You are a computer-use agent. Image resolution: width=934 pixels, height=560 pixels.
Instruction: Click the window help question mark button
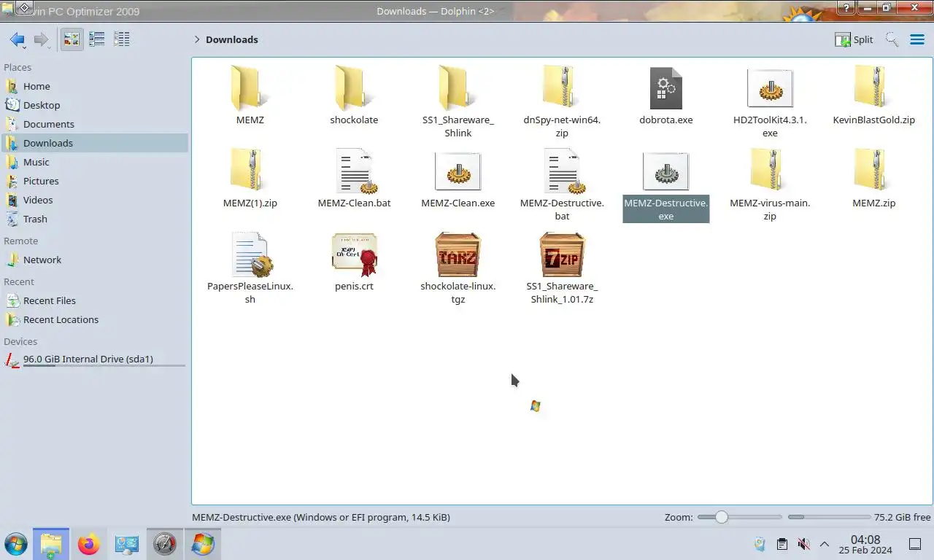coord(846,7)
